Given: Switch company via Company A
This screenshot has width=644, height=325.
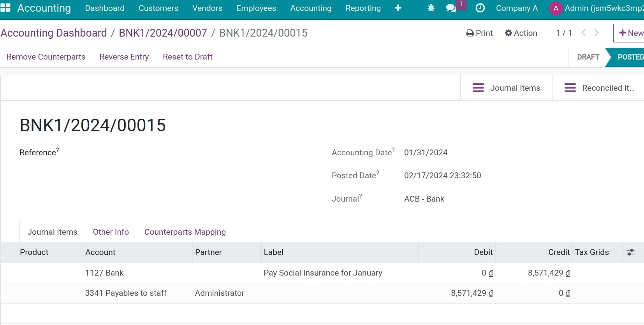Looking at the screenshot, I should coord(517,8).
